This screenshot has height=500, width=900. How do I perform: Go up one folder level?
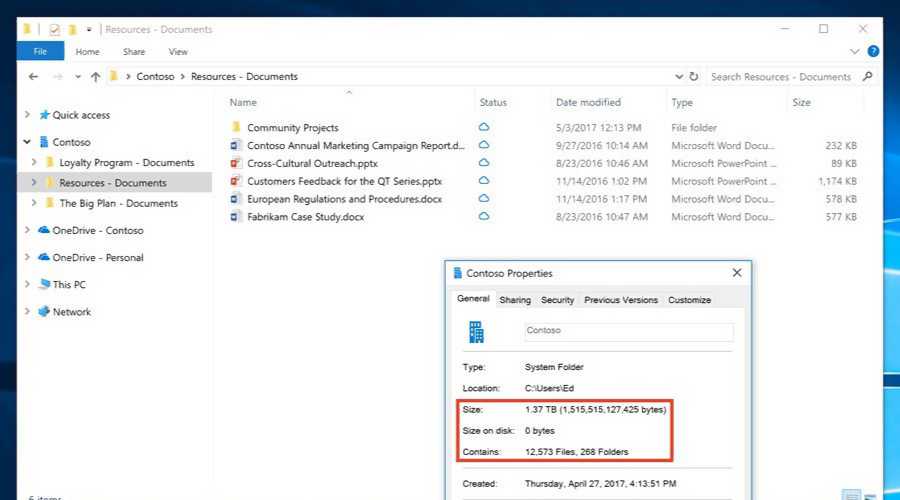(95, 76)
